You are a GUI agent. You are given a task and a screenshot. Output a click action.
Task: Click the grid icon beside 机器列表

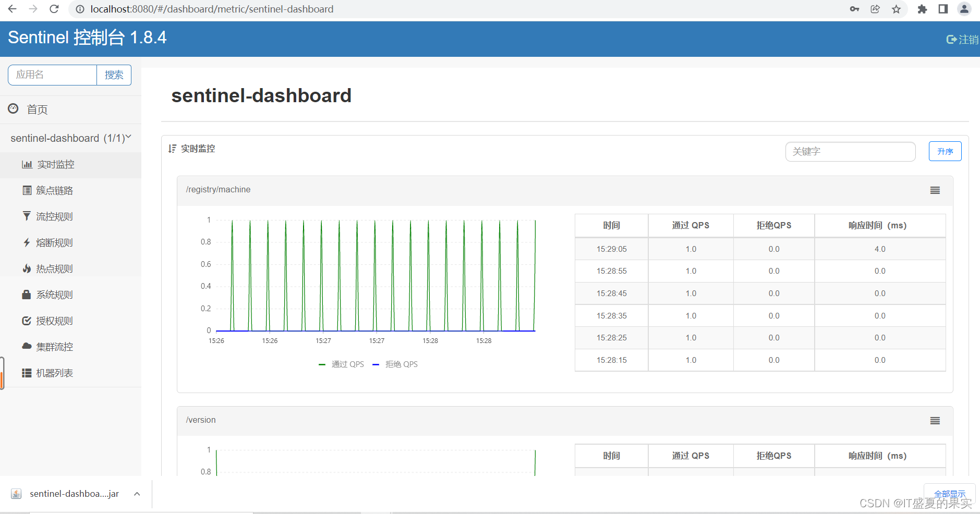(27, 373)
